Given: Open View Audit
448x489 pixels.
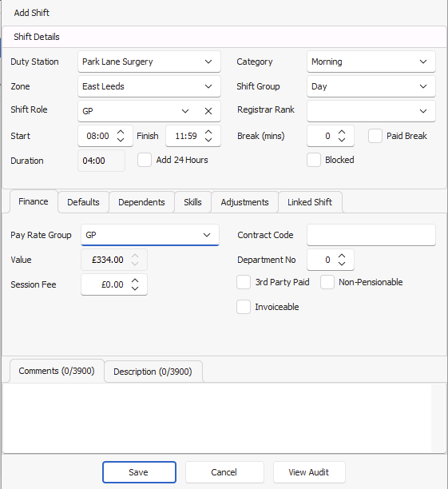Looking at the screenshot, I should 309,472.
